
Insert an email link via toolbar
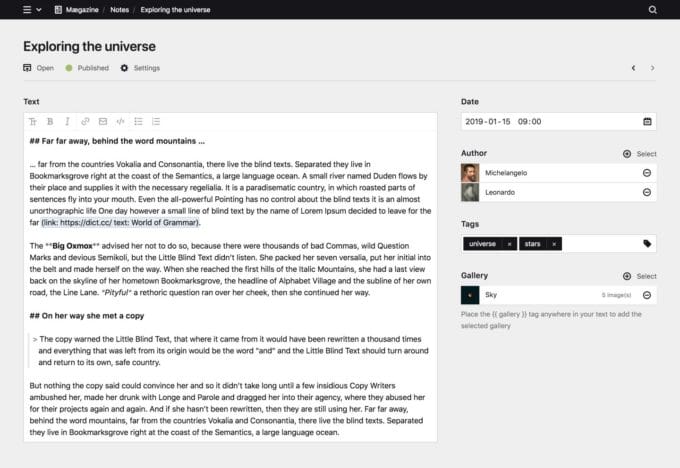tap(102, 121)
